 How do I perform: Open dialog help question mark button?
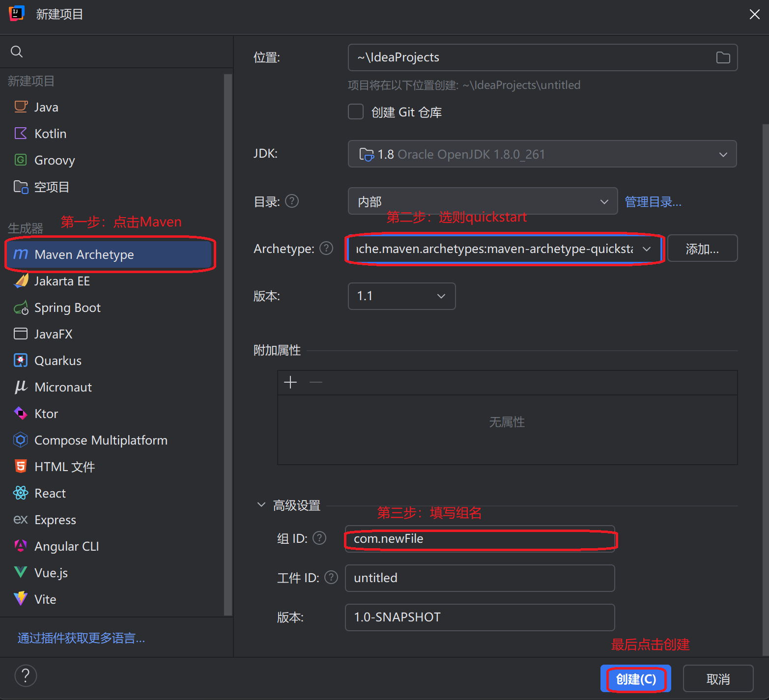click(26, 675)
